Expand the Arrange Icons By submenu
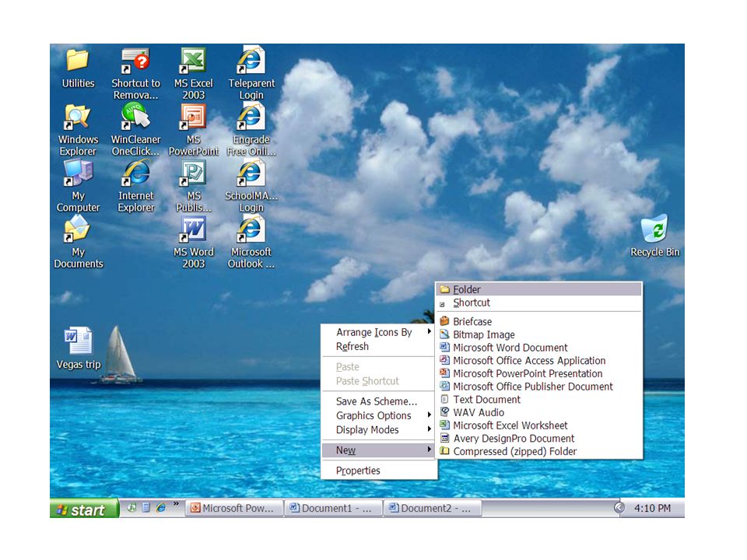 pos(379,332)
